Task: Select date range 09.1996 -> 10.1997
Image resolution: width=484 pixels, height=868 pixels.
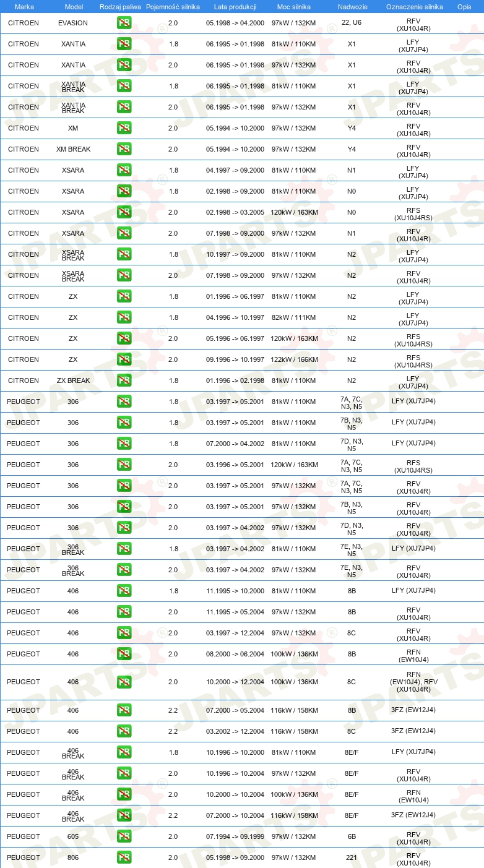Action: (x=235, y=359)
